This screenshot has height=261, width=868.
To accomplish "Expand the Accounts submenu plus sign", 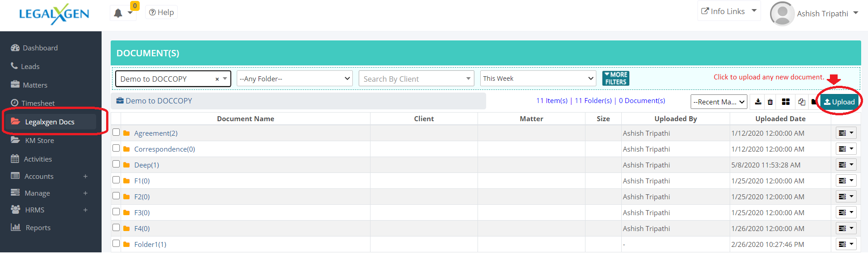I will tap(85, 176).
